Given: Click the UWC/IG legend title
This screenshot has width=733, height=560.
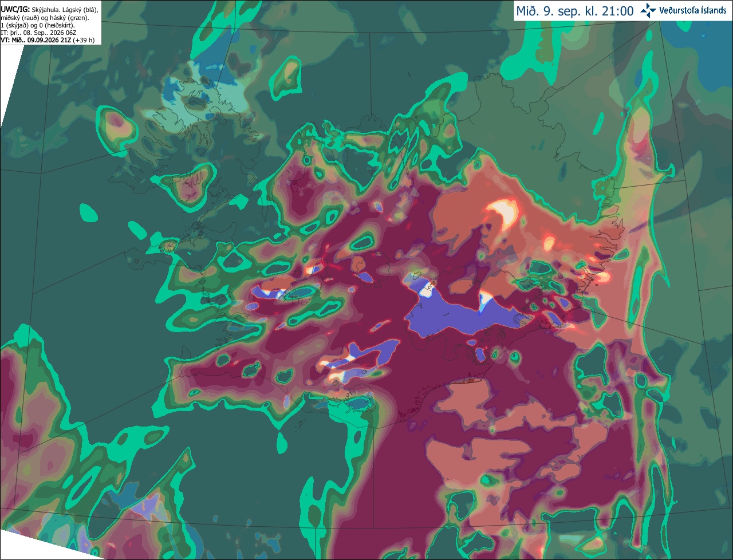Looking at the screenshot, I should click(x=15, y=10).
